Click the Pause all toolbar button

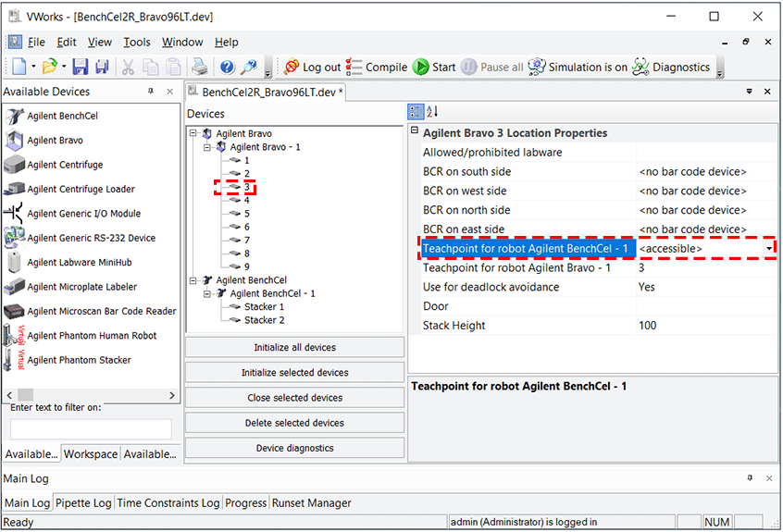(x=491, y=67)
